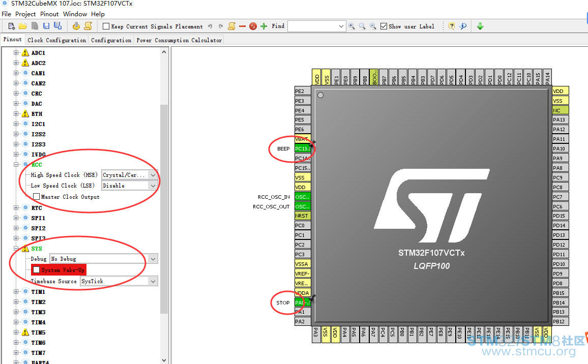Open the Help menu
Viewport: 588px width, 364px height.
tap(98, 14)
